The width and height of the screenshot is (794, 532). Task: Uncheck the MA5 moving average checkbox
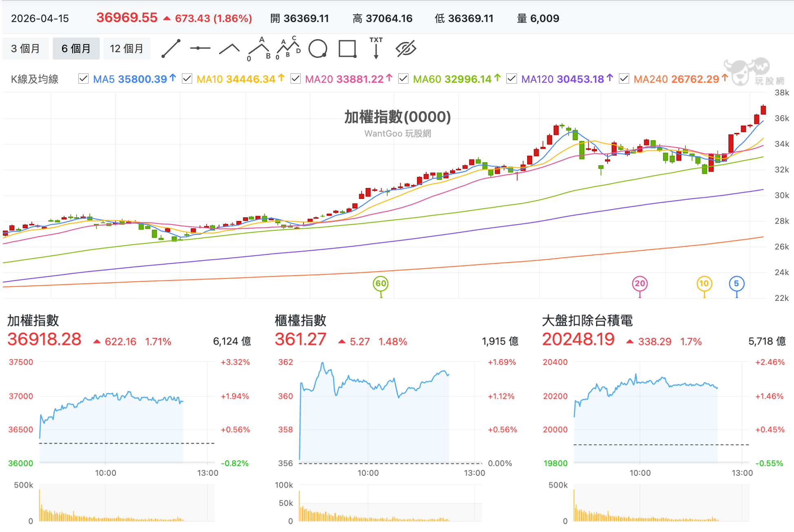(83, 79)
